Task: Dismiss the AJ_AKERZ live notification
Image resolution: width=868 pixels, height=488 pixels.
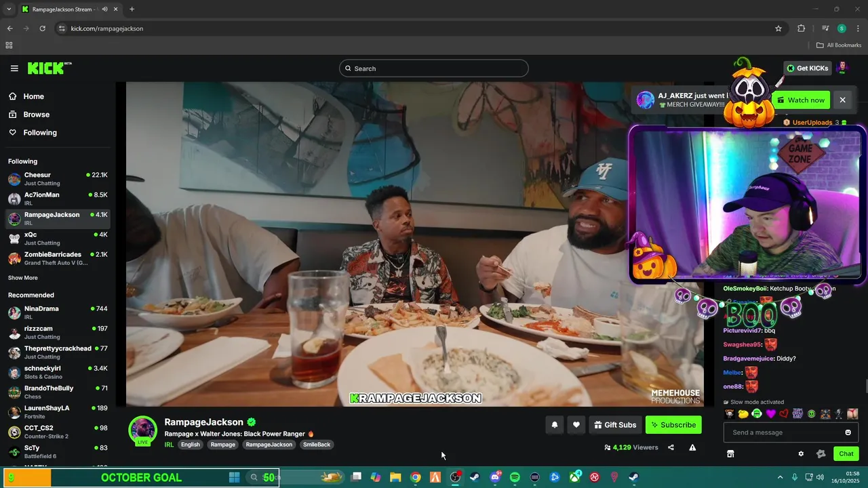Action: 842,100
